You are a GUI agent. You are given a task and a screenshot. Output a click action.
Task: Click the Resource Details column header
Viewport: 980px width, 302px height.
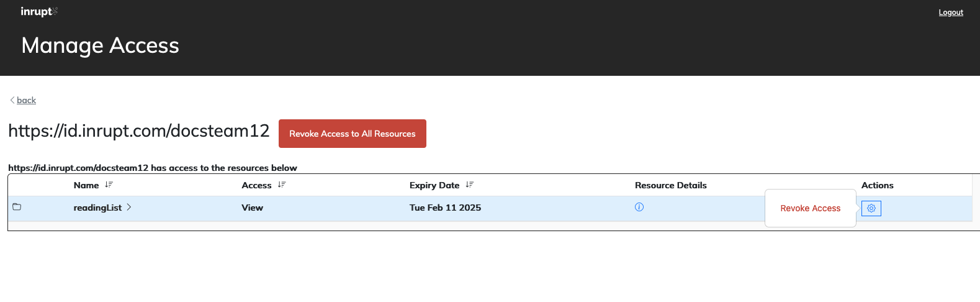click(670, 185)
